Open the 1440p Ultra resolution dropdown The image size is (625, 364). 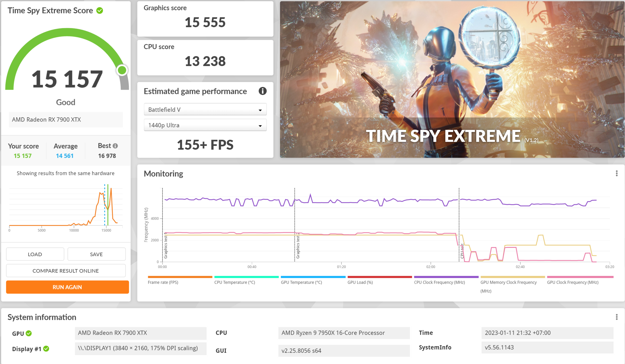(205, 125)
